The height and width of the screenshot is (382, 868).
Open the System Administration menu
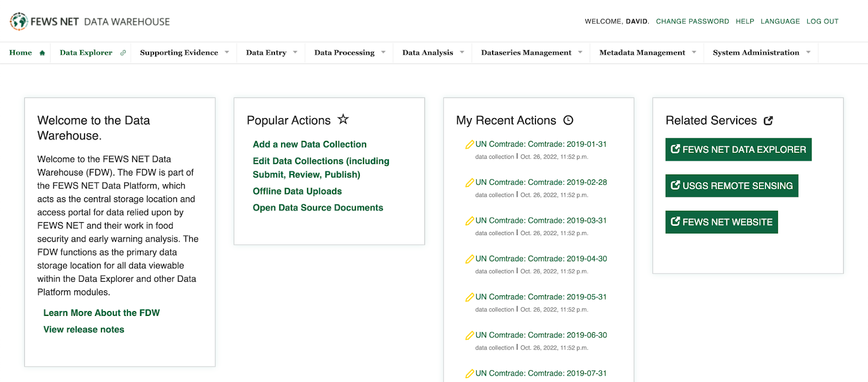point(761,53)
